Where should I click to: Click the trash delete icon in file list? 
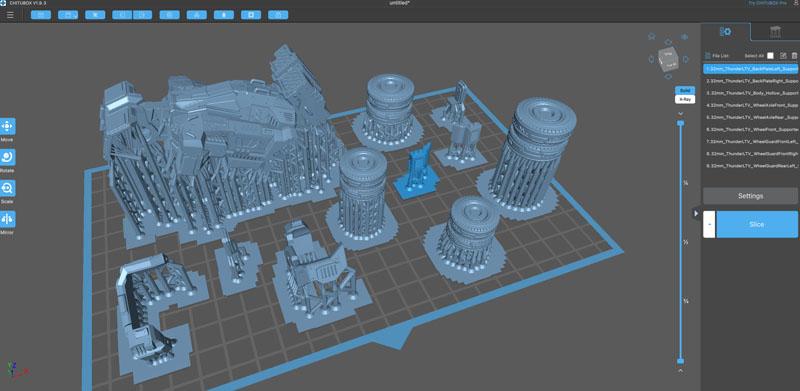[794, 56]
